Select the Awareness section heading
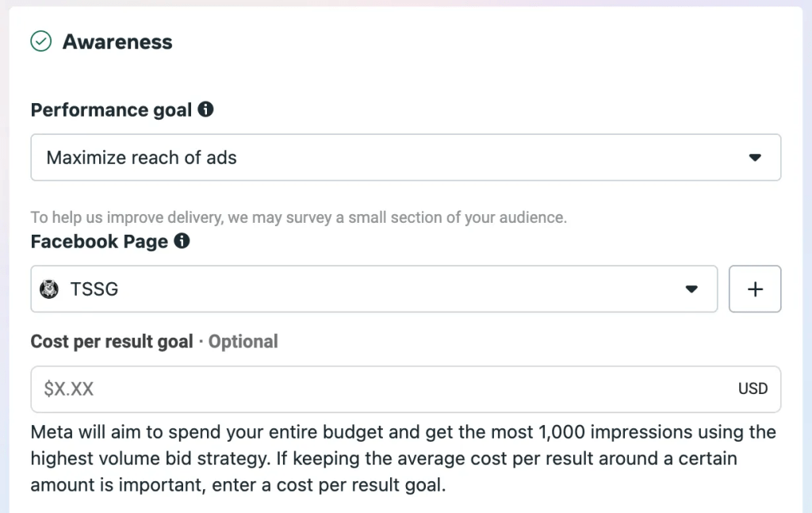The image size is (812, 513). pos(117,42)
